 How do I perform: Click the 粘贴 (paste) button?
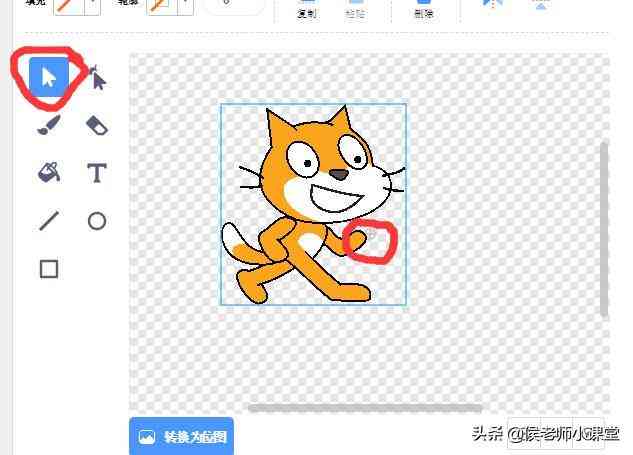pyautogui.click(x=355, y=9)
